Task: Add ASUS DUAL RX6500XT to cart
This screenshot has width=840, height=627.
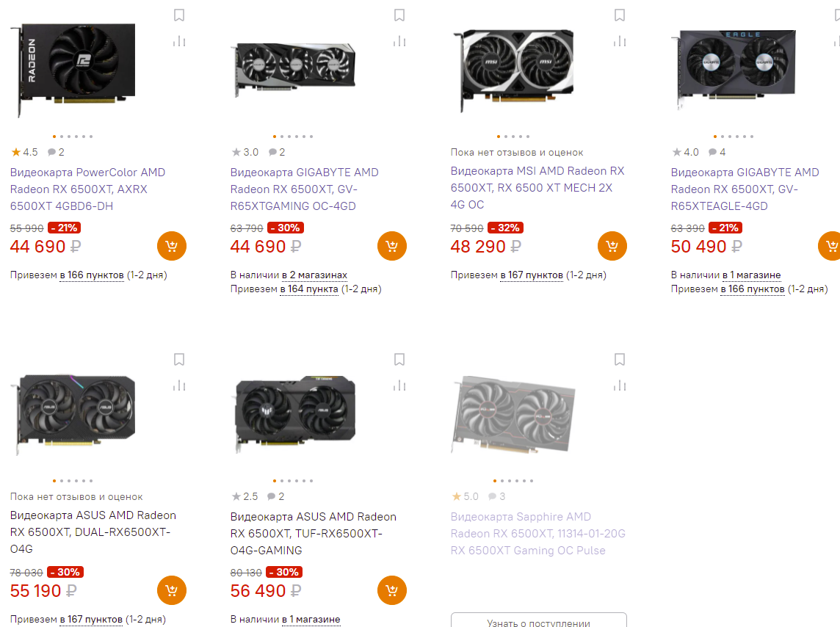Action: click(x=172, y=590)
